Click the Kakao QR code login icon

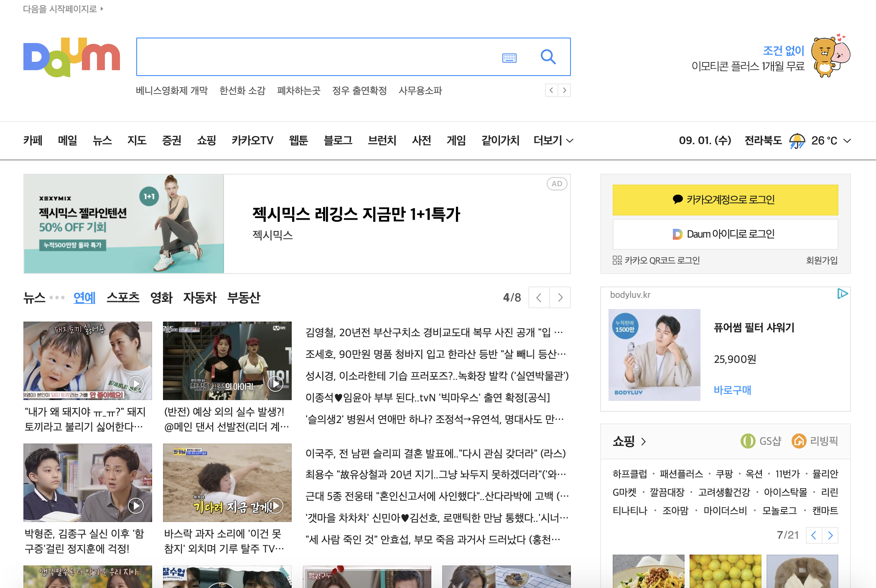coord(617,261)
